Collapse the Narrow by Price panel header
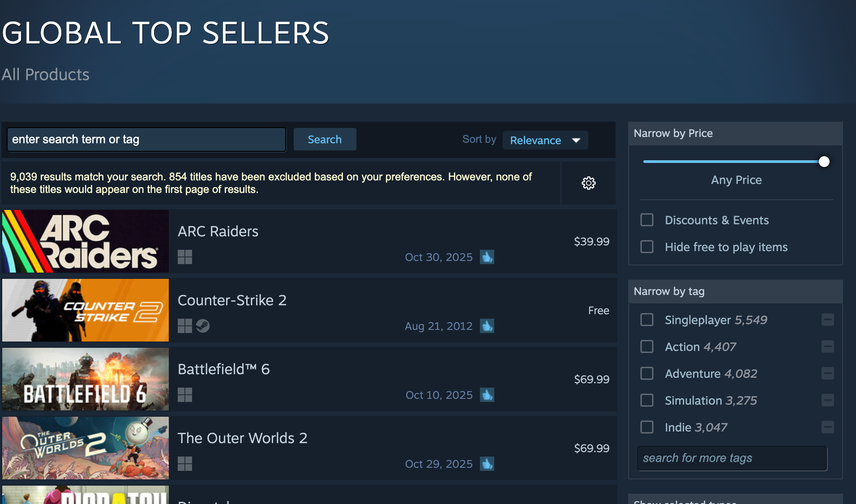This screenshot has width=856, height=504. click(x=735, y=133)
